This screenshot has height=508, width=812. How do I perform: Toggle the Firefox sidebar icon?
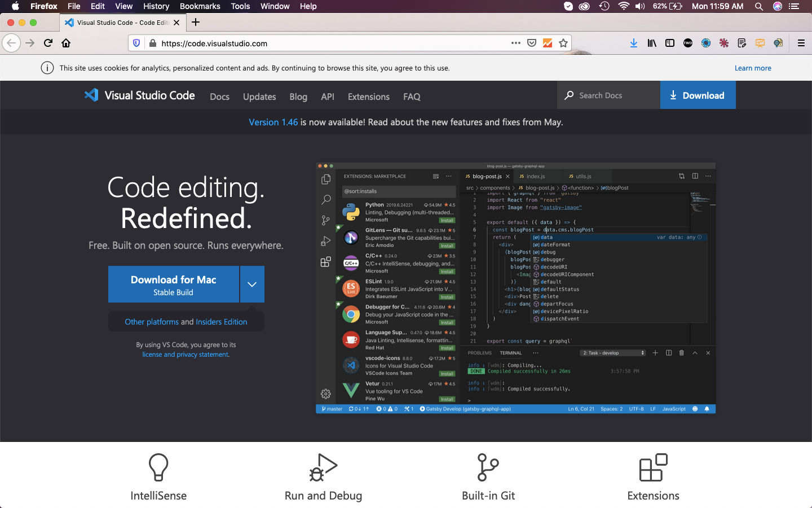point(670,43)
